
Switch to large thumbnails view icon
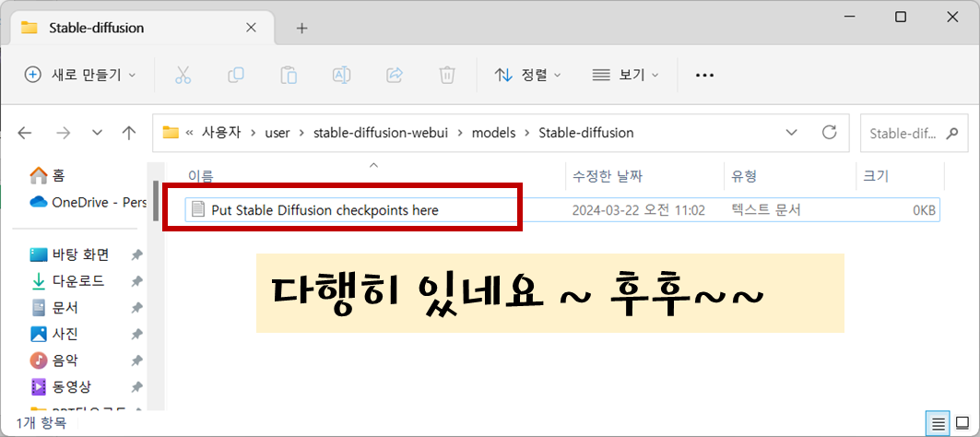coord(962,423)
